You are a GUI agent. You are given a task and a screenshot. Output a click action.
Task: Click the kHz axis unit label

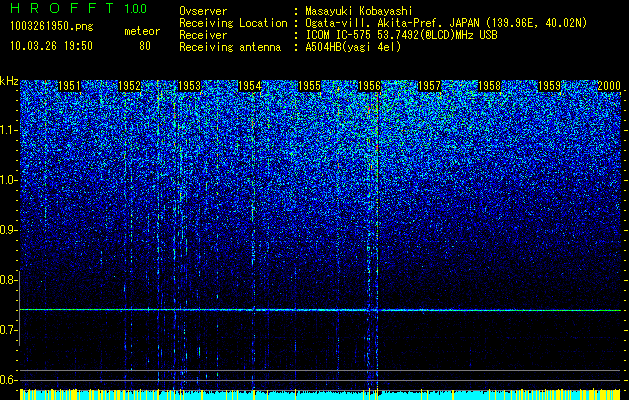coord(9,81)
